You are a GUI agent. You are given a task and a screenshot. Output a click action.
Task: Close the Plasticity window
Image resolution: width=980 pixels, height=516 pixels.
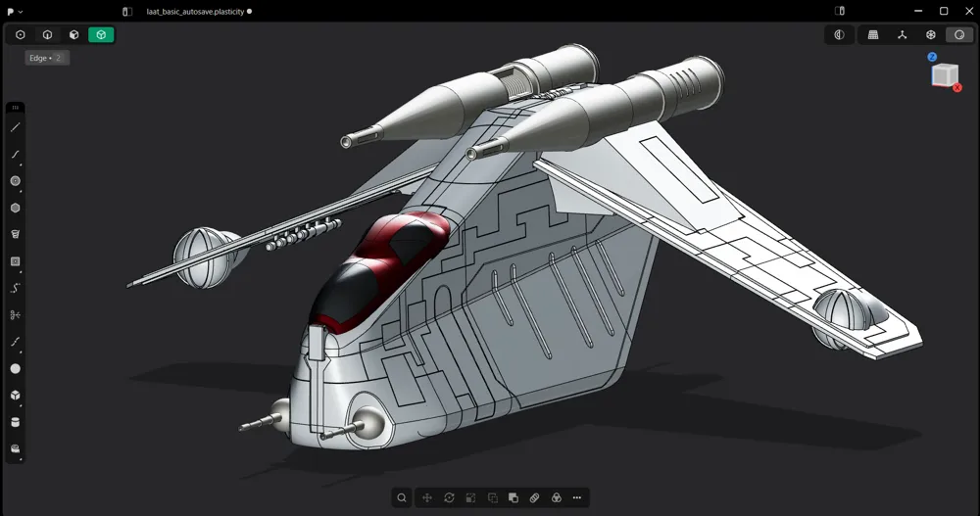coord(969,11)
